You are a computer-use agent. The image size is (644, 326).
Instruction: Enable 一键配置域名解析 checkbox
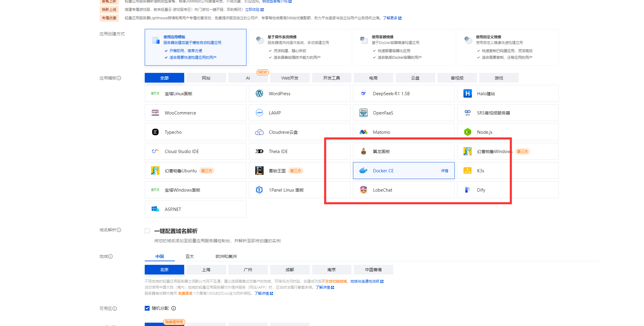[147, 231]
